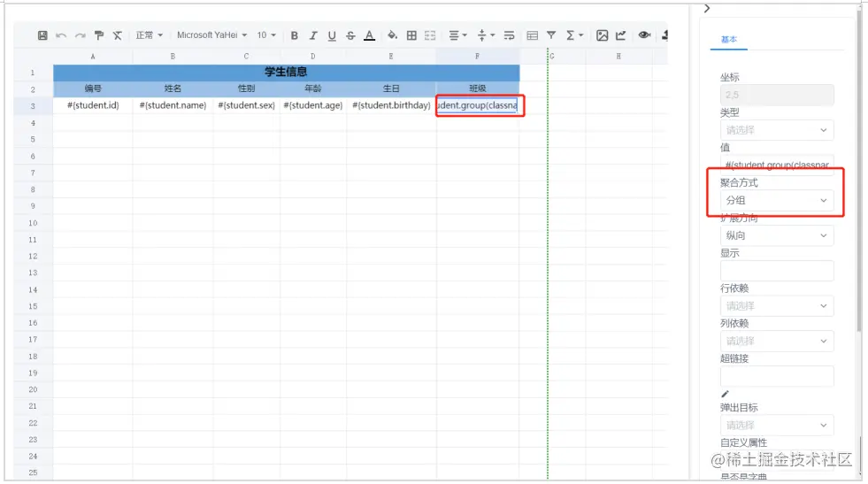Open the 聚合方式 dropdown showing 分组
This screenshot has width=868, height=484.
(x=777, y=201)
